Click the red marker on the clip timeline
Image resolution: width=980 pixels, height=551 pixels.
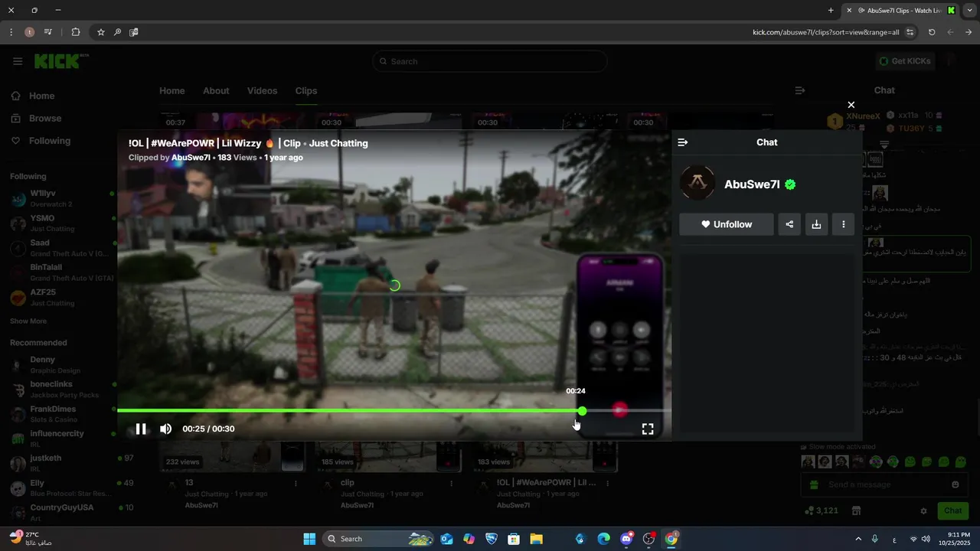pos(620,410)
